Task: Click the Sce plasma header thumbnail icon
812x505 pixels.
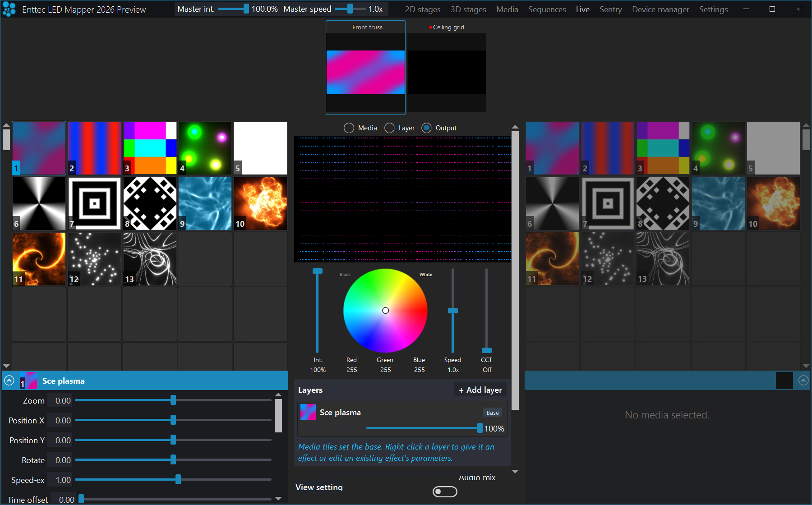Action: coord(28,381)
